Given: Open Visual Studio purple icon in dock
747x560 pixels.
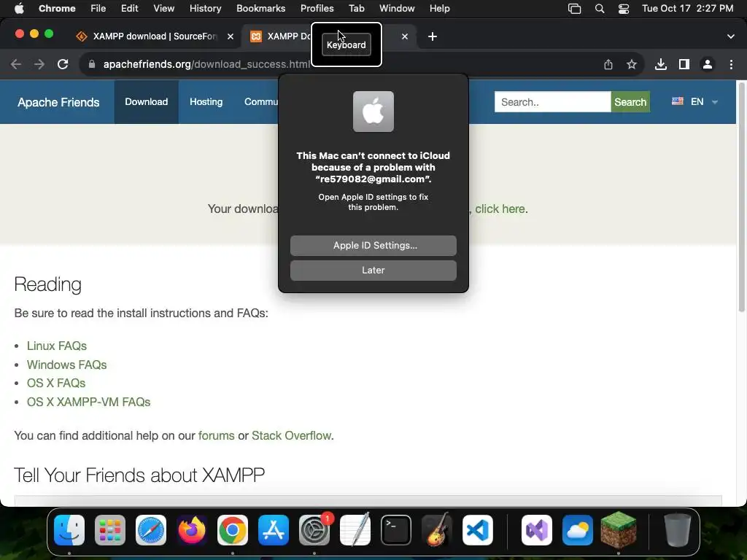Looking at the screenshot, I should (x=537, y=530).
